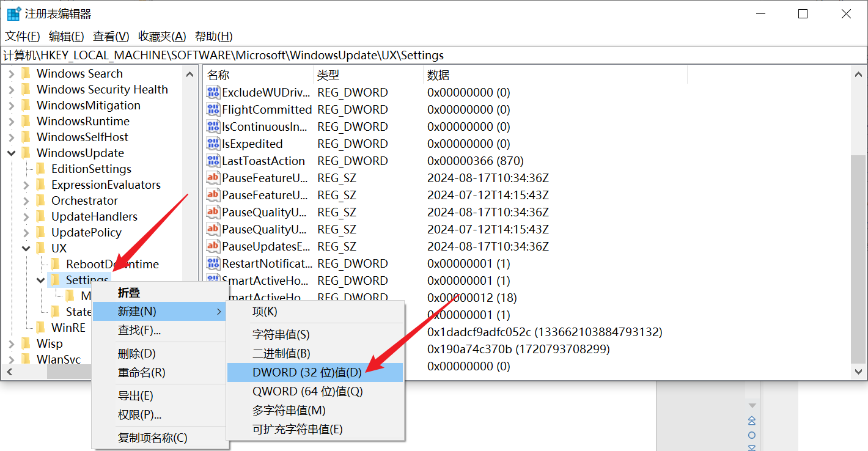Open the 帮助(H) menu

pos(214,36)
